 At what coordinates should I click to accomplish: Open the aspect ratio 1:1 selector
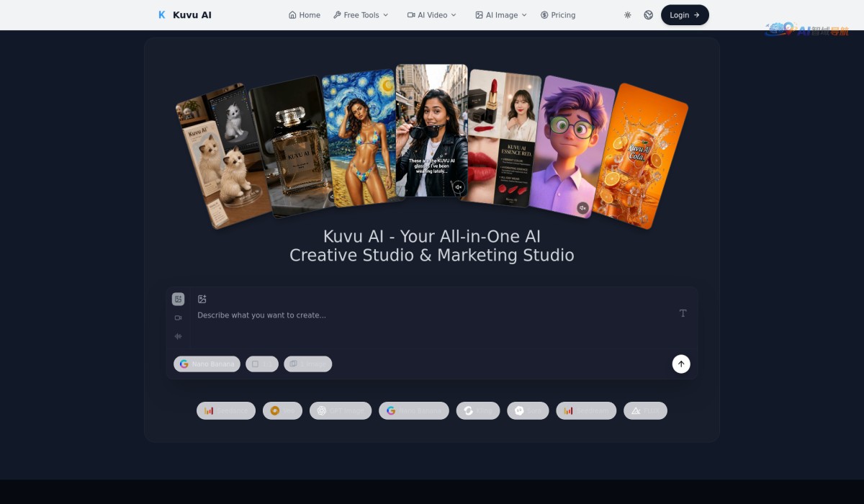[x=262, y=364]
